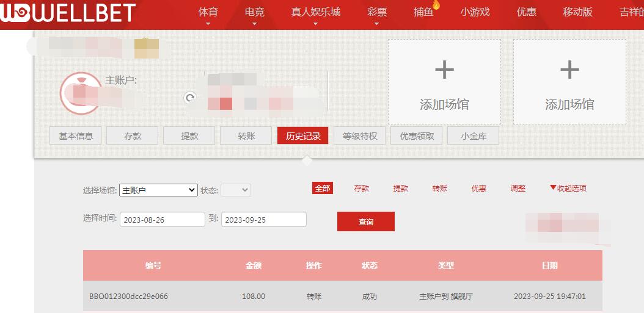Select the 历史记录 tab
Screen dimensions: 644x313
[x=302, y=136]
